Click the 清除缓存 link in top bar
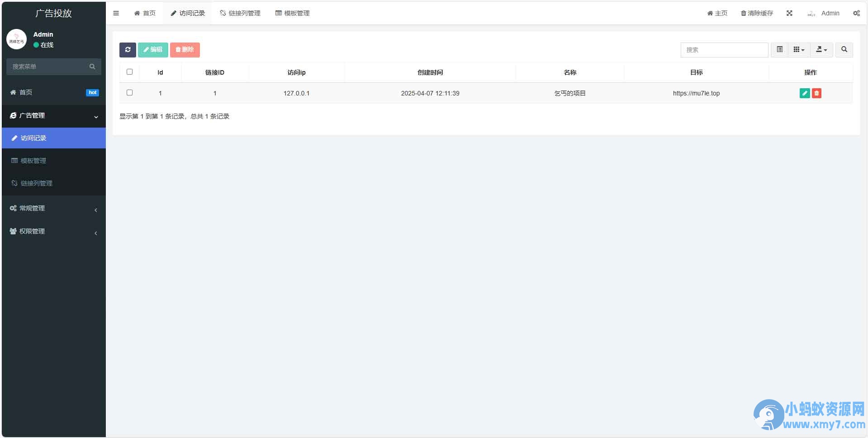The height and width of the screenshot is (438, 868). click(757, 13)
